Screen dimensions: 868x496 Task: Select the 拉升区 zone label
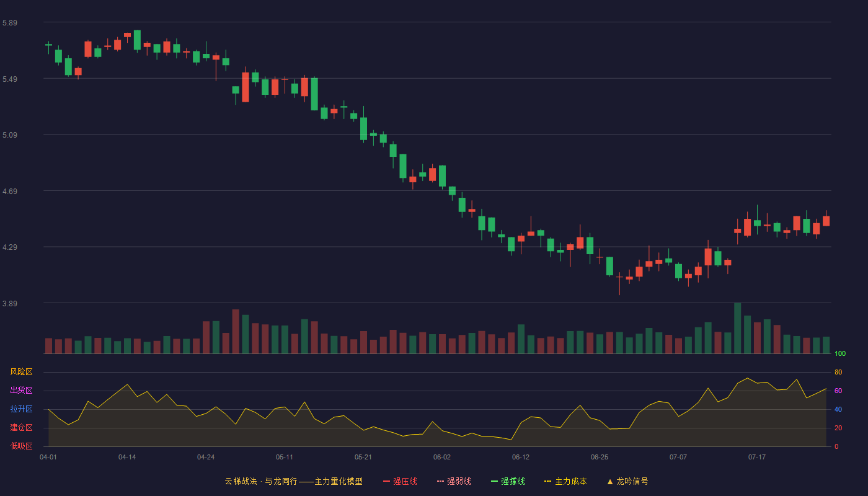pos(22,409)
